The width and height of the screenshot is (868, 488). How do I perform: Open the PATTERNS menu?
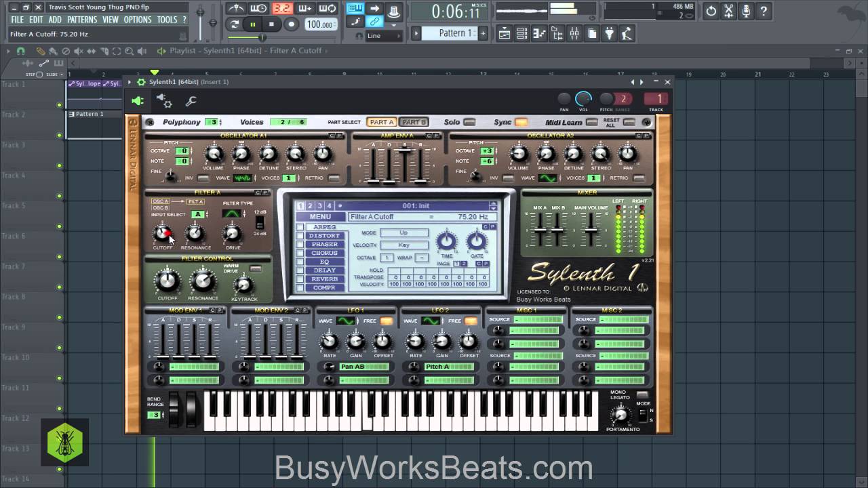(x=82, y=20)
